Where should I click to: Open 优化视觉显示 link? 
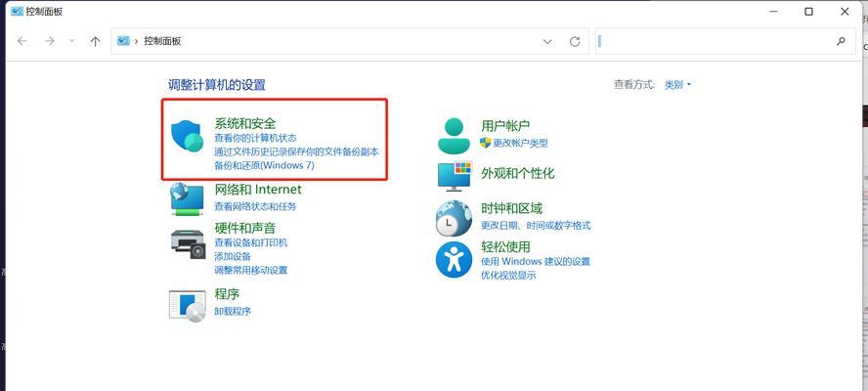(x=508, y=276)
